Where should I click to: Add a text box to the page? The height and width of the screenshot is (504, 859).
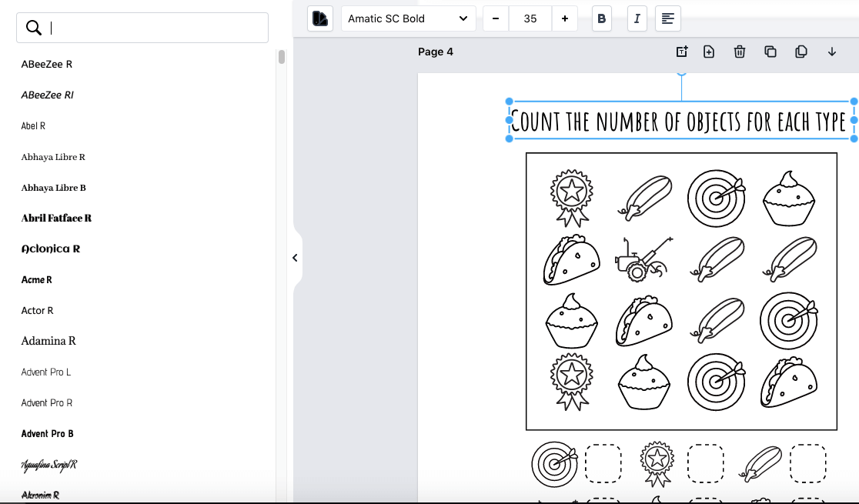click(x=681, y=52)
